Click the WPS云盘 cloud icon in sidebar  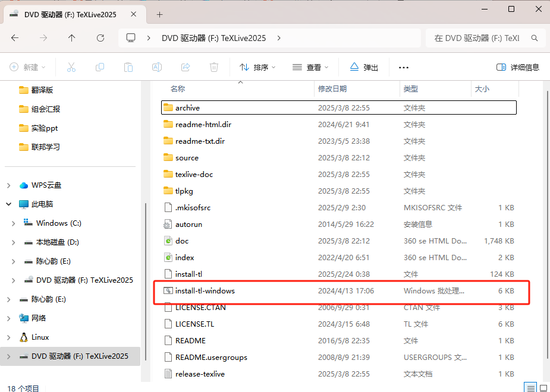(24, 185)
